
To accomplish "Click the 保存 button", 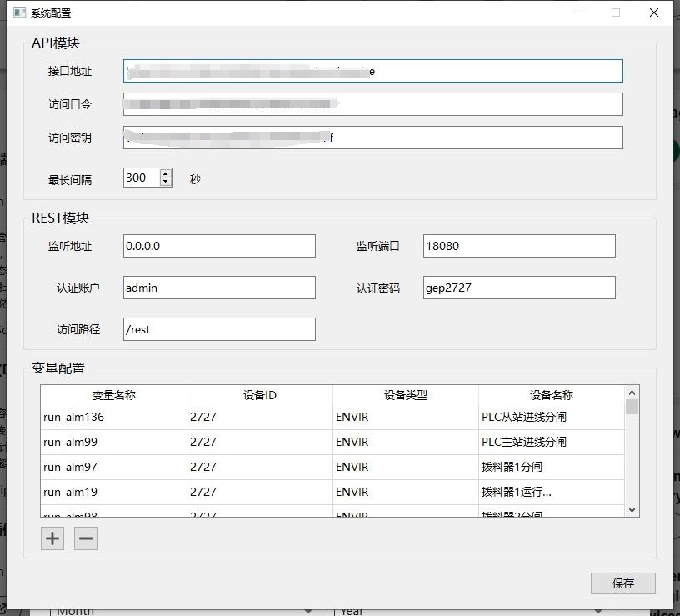I will (x=623, y=583).
